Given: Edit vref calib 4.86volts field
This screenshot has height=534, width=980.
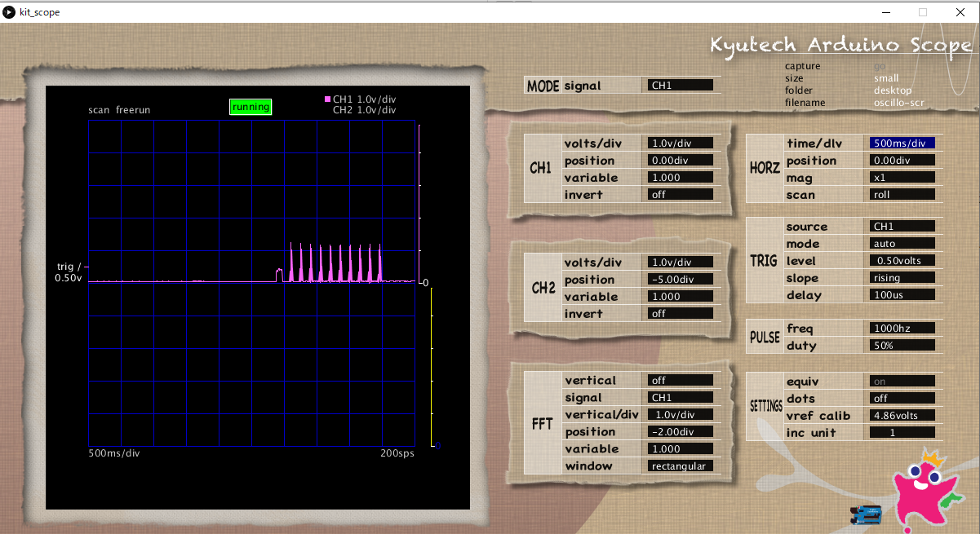Looking at the screenshot, I should click(x=902, y=416).
